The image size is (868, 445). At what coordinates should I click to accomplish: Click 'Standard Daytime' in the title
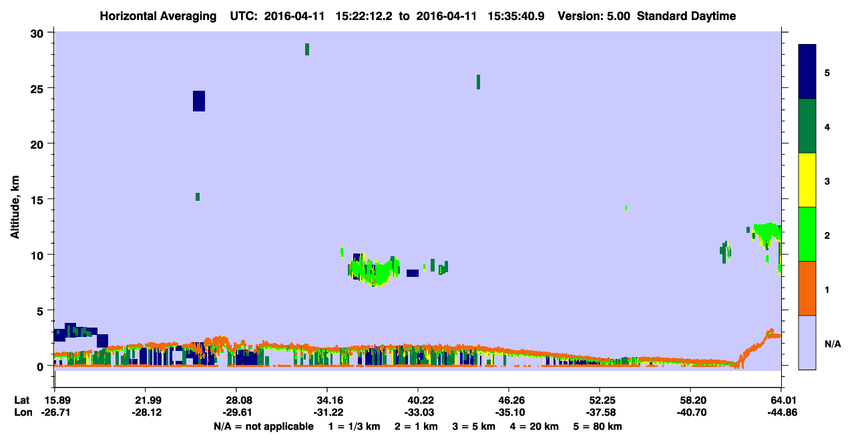pyautogui.click(x=686, y=16)
